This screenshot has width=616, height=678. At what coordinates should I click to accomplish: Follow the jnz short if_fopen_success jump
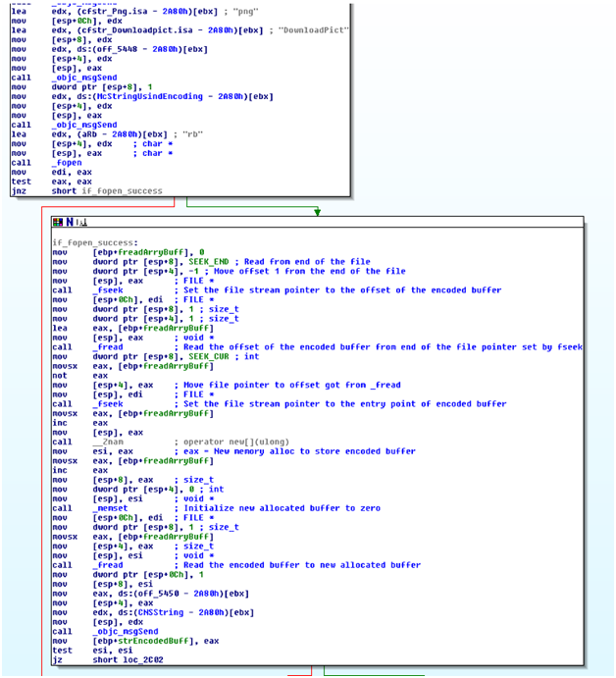tap(87, 191)
